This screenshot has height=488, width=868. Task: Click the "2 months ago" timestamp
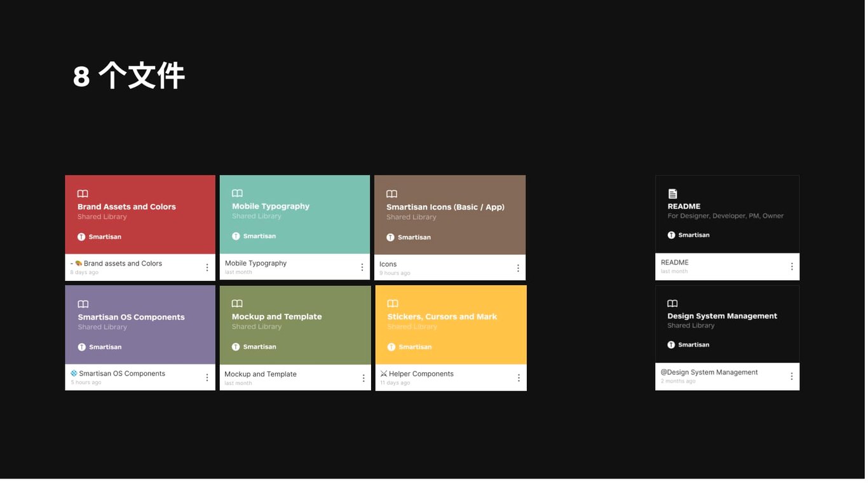click(x=678, y=381)
